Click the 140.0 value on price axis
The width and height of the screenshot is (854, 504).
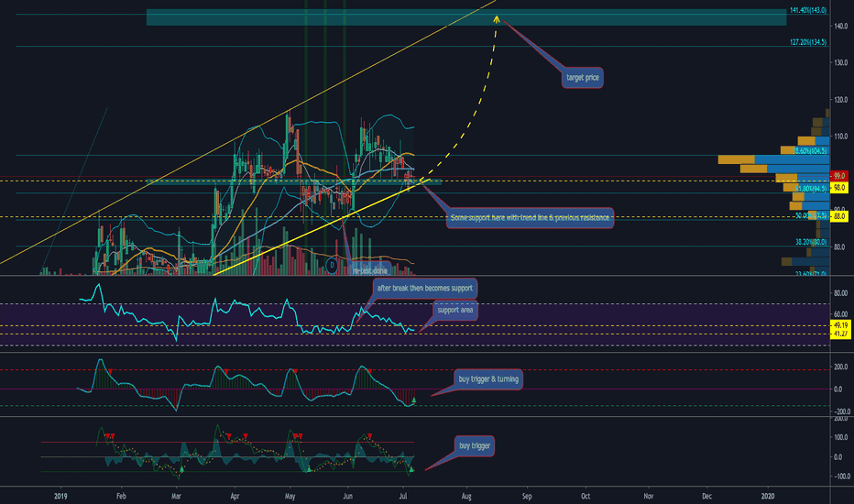click(x=840, y=27)
